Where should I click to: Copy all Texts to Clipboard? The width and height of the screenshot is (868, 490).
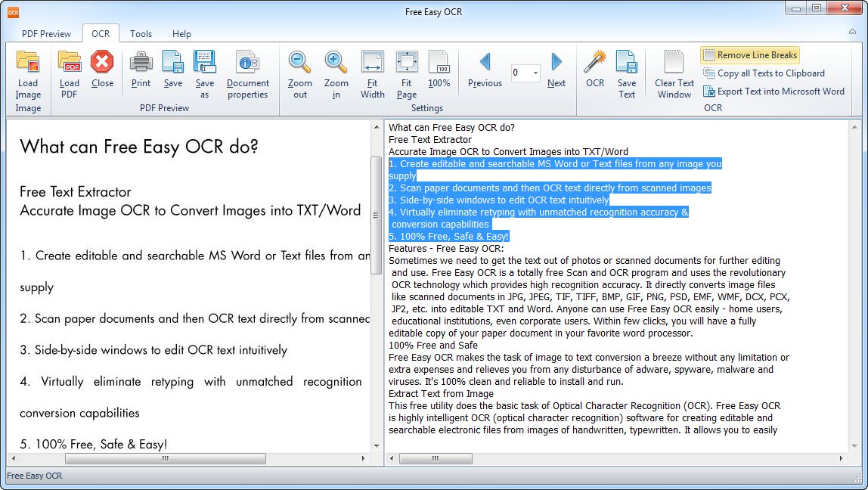pyautogui.click(x=764, y=73)
